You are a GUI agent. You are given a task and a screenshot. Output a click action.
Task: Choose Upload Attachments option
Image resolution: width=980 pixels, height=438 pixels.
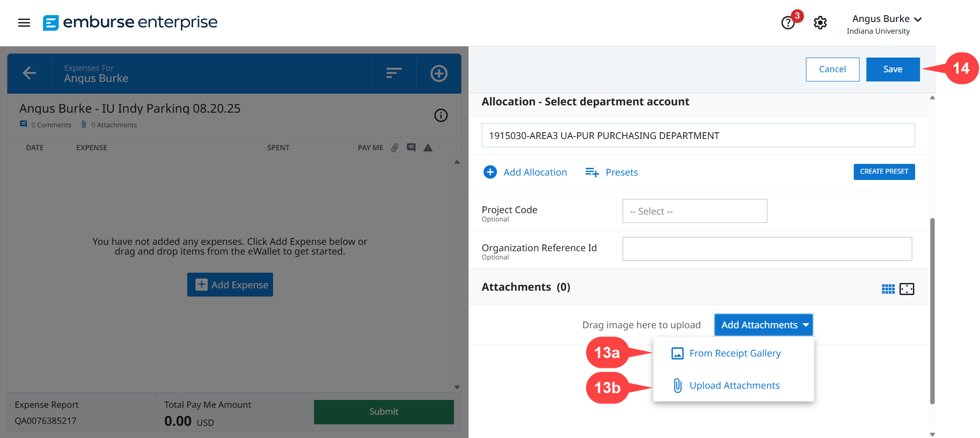tap(734, 385)
